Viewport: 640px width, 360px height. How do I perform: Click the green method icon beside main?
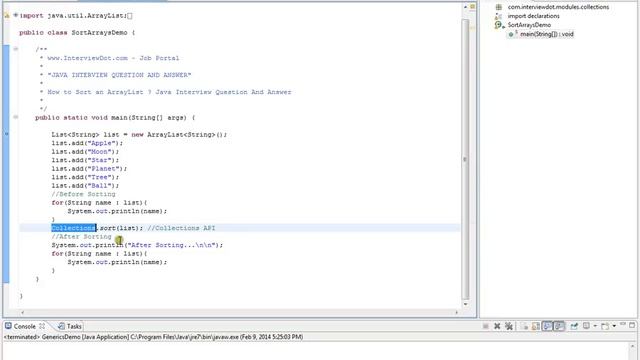coord(511,34)
